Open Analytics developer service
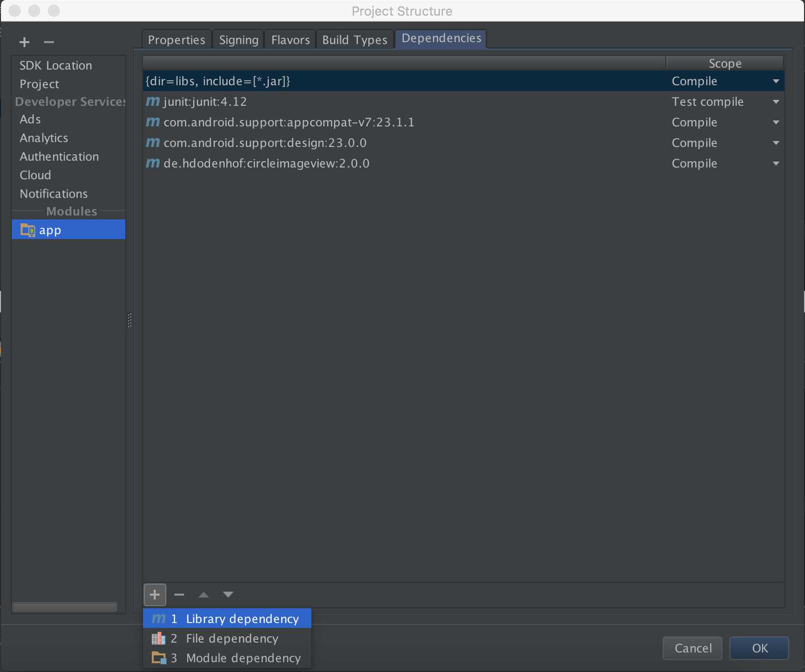This screenshot has height=672, width=805. 44,138
